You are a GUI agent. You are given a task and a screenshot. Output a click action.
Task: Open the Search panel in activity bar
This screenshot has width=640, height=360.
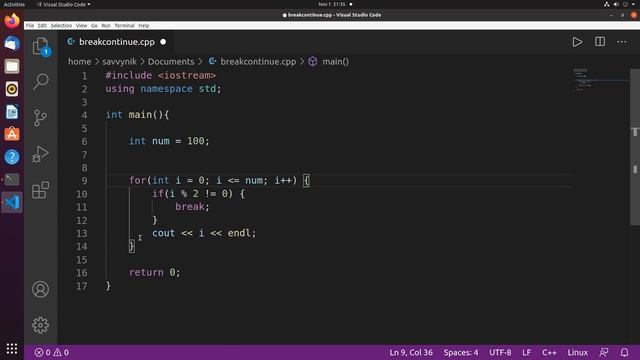coord(40,82)
